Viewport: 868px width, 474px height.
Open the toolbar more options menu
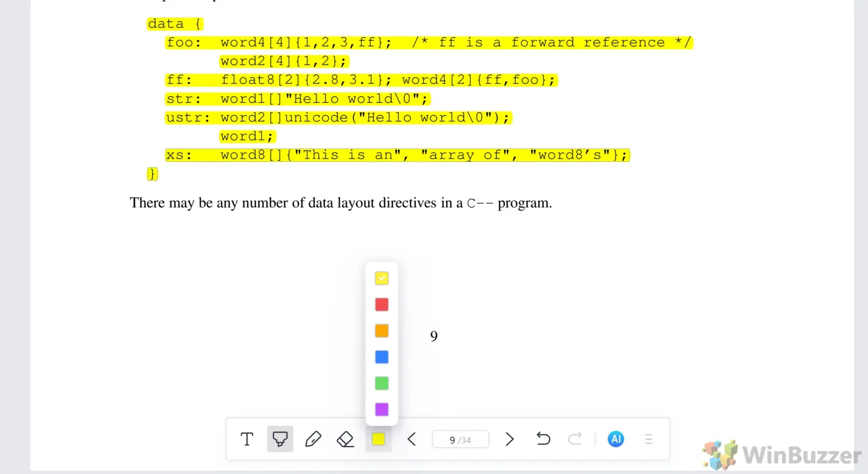click(649, 439)
